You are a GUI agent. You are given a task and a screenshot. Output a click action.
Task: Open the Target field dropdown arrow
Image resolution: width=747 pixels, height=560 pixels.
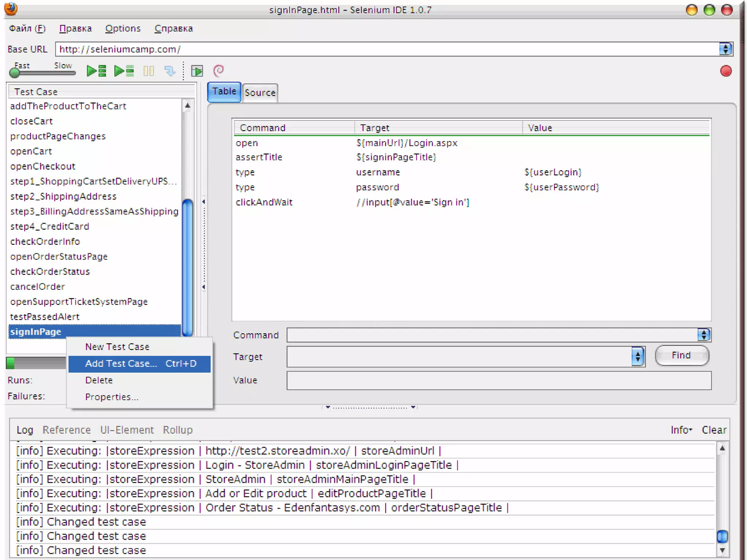point(638,356)
